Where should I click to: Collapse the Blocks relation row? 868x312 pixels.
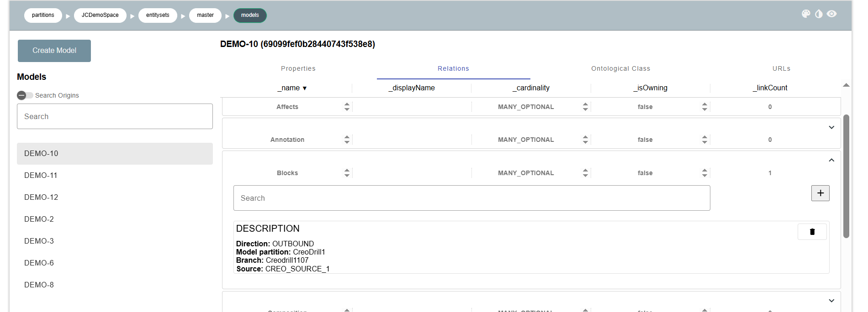click(831, 160)
